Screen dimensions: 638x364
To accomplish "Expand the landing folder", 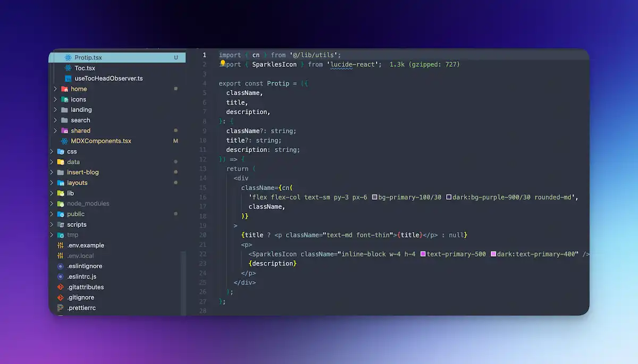I will click(55, 109).
